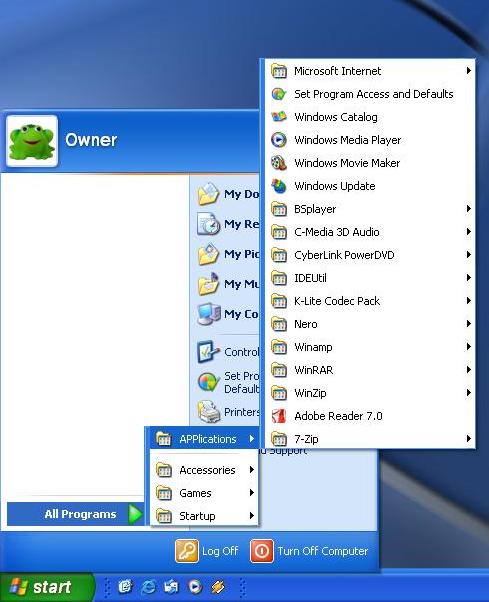Screen dimensions: 489x602
Task: Click the Windows Catalog icon
Action: [279, 117]
